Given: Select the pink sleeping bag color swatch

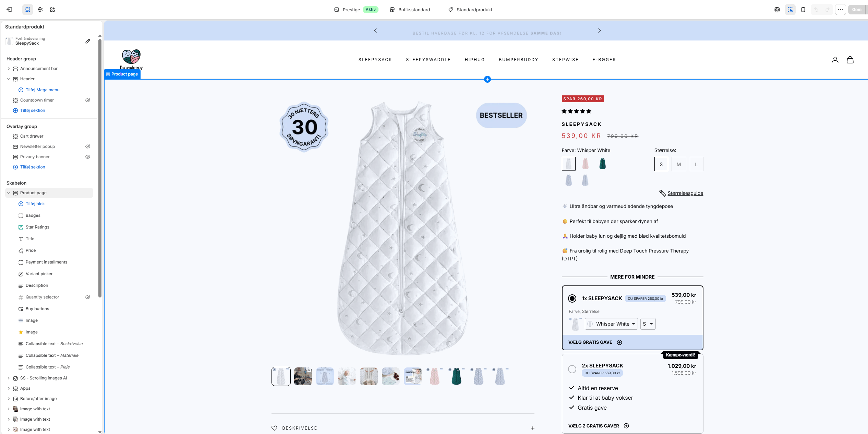Looking at the screenshot, I should click(x=586, y=164).
